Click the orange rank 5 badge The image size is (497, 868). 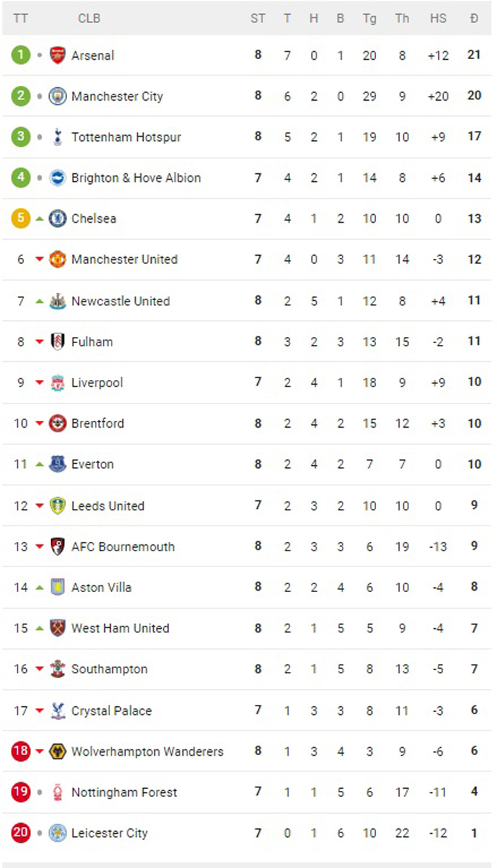21,218
